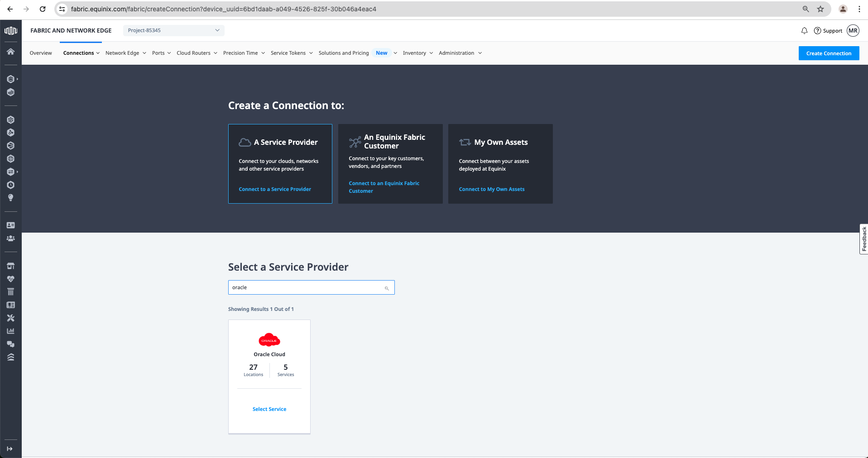Click the lightbulb icon in the sidebar
The height and width of the screenshot is (458, 868).
(x=10, y=198)
